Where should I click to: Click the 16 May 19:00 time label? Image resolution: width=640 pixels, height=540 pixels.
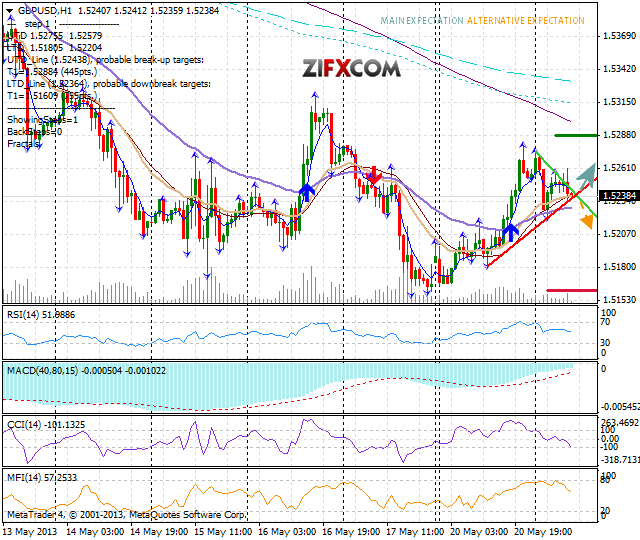click(351, 532)
